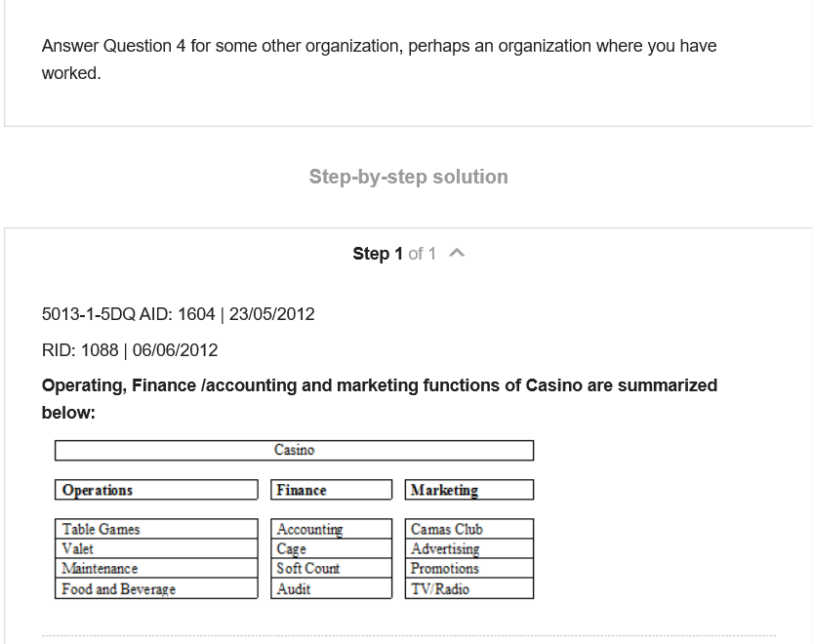Image resolution: width=813 pixels, height=644 pixels.
Task: Click the 'Step-by-step solution' heading
Action: pos(409,177)
